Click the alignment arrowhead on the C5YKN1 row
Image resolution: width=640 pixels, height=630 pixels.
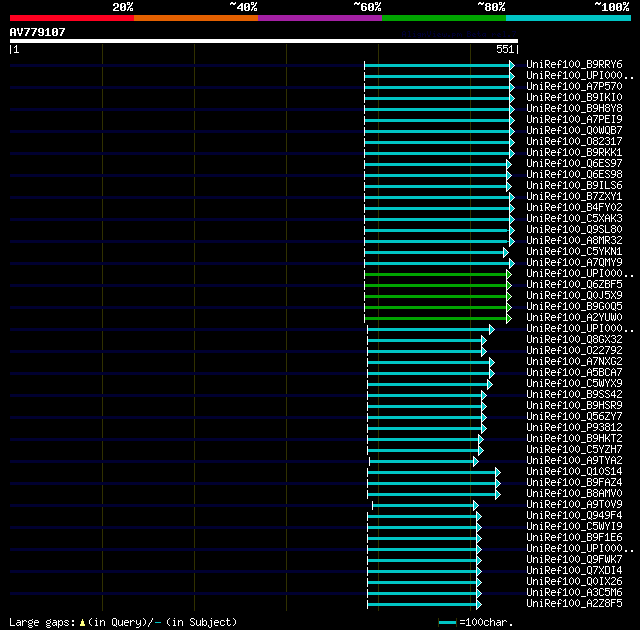[x=506, y=253]
